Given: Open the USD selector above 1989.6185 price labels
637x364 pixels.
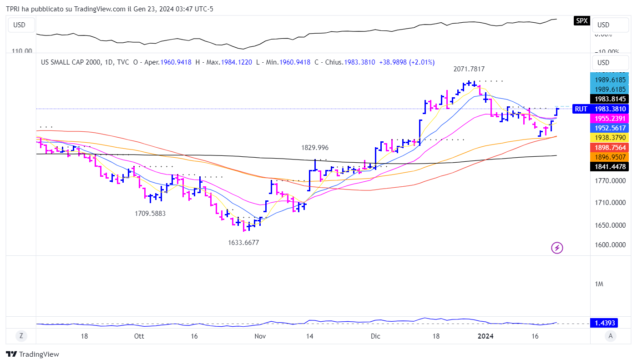Looking at the screenshot, I should pyautogui.click(x=603, y=63).
